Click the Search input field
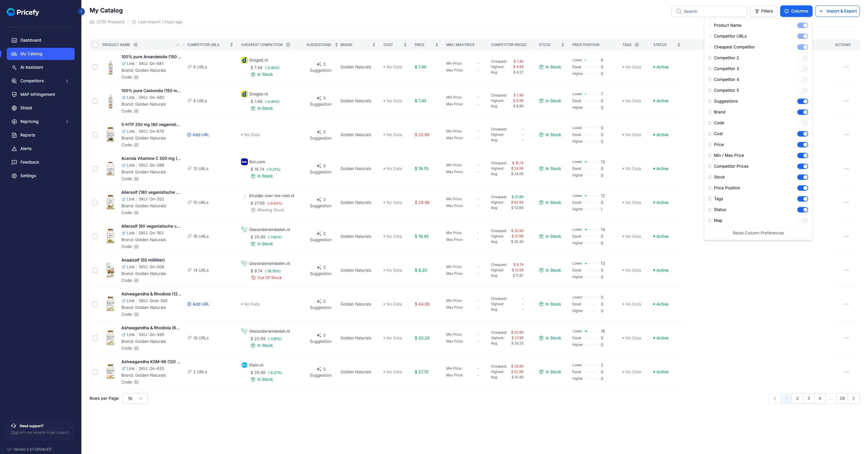Screen dimensions: 868x454 (709, 11)
